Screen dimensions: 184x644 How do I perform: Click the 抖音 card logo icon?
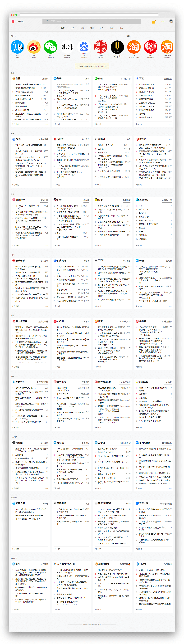[x=55, y=200]
